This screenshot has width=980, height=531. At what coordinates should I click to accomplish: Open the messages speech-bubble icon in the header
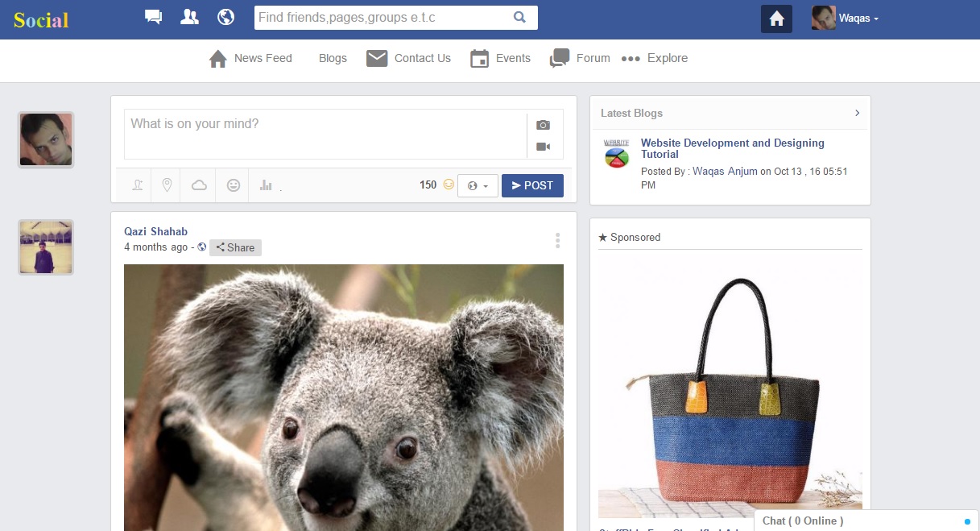(153, 17)
